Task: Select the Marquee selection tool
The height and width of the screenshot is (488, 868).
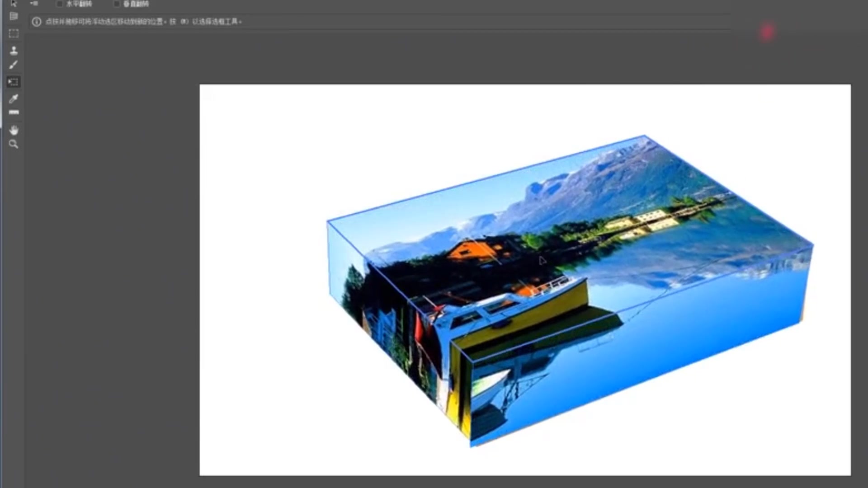Action: 14,33
